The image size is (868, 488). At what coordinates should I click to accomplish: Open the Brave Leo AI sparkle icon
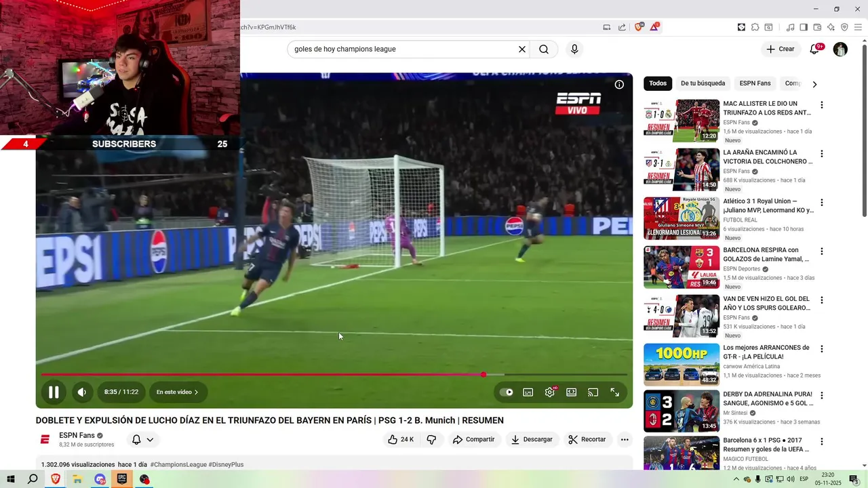[x=831, y=27]
